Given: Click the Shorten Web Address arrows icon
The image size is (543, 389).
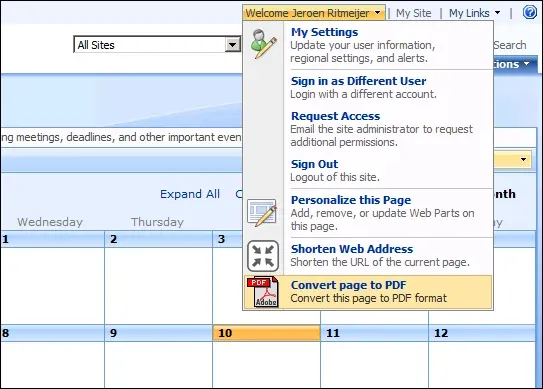Looking at the screenshot, I should tap(263, 256).
